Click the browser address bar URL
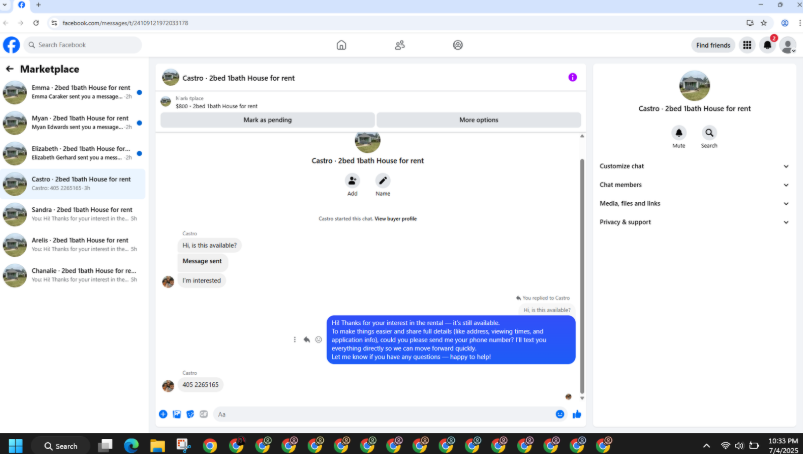 125,23
